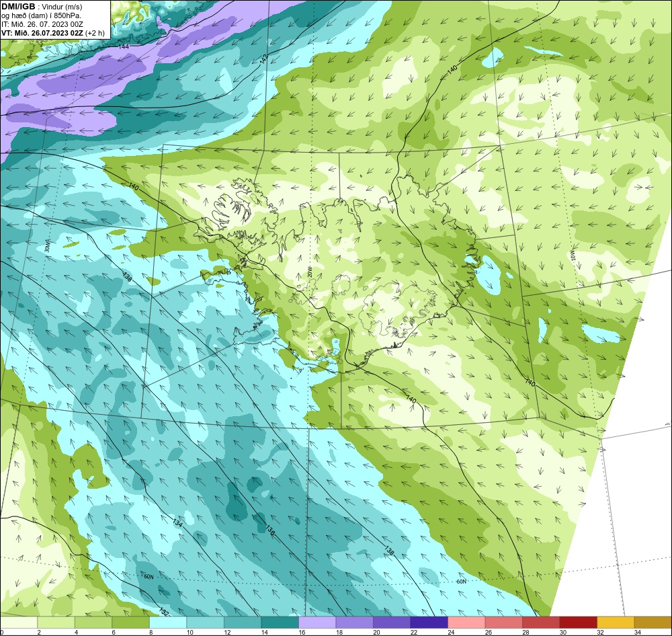Click the 'VT: Mið. 26.07.2023 02Z (+2 h)' line

click(52, 32)
